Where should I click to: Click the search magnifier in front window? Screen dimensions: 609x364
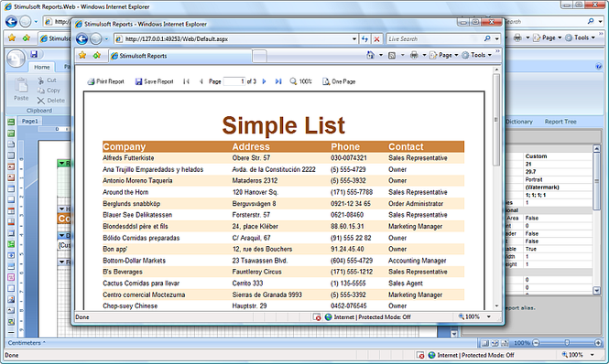pyautogui.click(x=487, y=38)
